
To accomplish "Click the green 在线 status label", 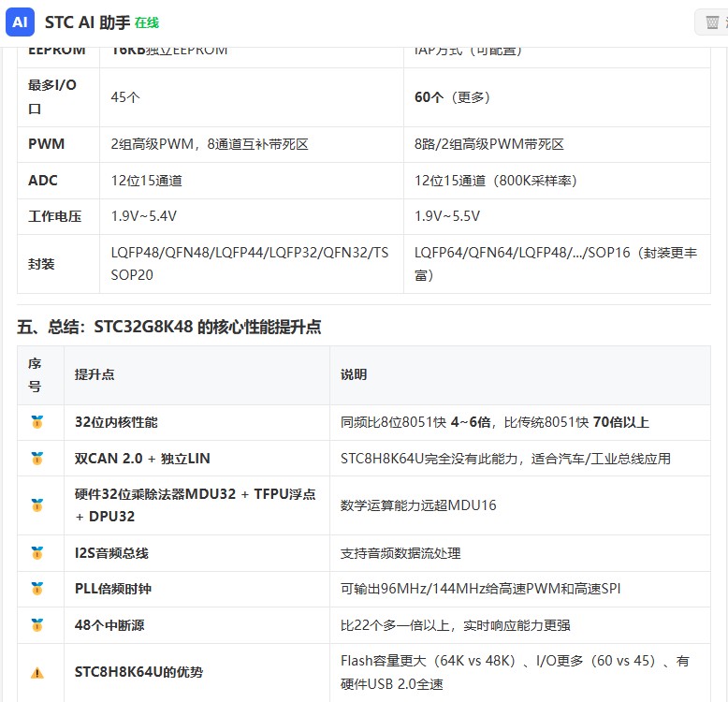I will point(147,22).
